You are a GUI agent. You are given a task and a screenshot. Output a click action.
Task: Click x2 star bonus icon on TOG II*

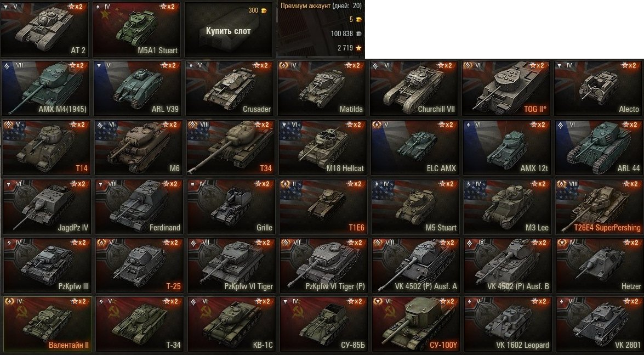tap(537, 65)
